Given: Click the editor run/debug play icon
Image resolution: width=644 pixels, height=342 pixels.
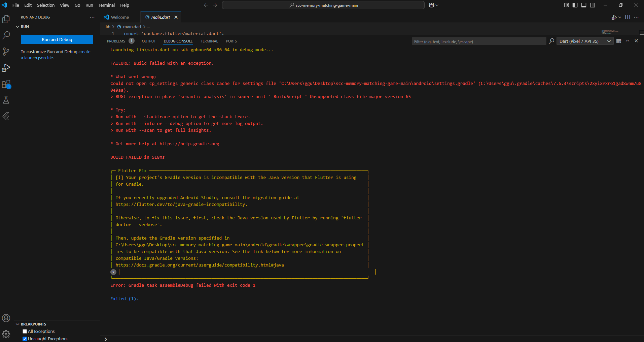Looking at the screenshot, I should [614, 17].
